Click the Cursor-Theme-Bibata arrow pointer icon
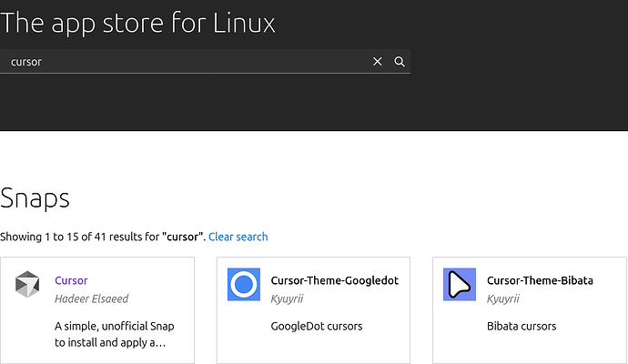Image resolution: width=628 pixels, height=364 pixels. [459, 285]
